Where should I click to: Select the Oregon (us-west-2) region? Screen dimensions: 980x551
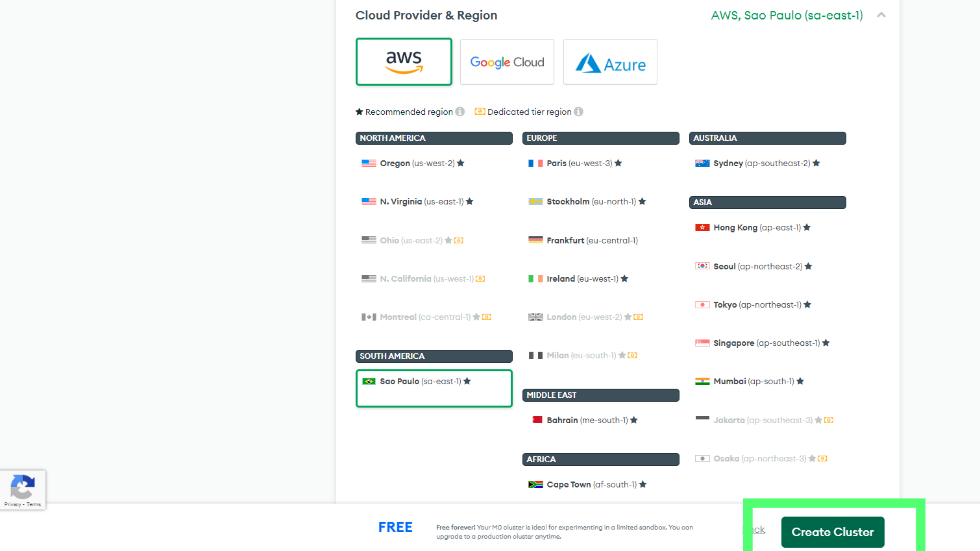click(434, 164)
